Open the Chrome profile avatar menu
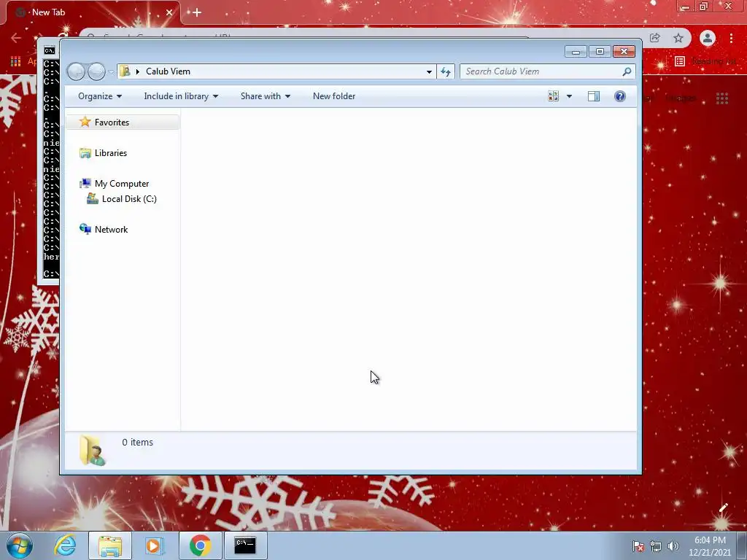Image resolution: width=747 pixels, height=560 pixels. (x=708, y=38)
